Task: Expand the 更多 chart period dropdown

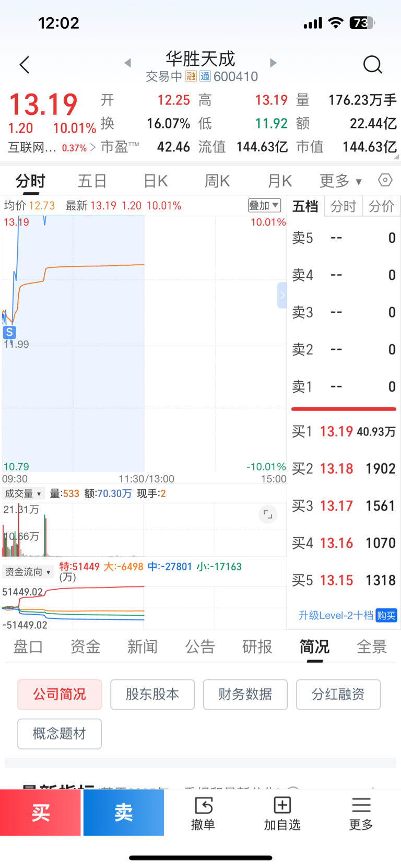Action: pos(340,181)
